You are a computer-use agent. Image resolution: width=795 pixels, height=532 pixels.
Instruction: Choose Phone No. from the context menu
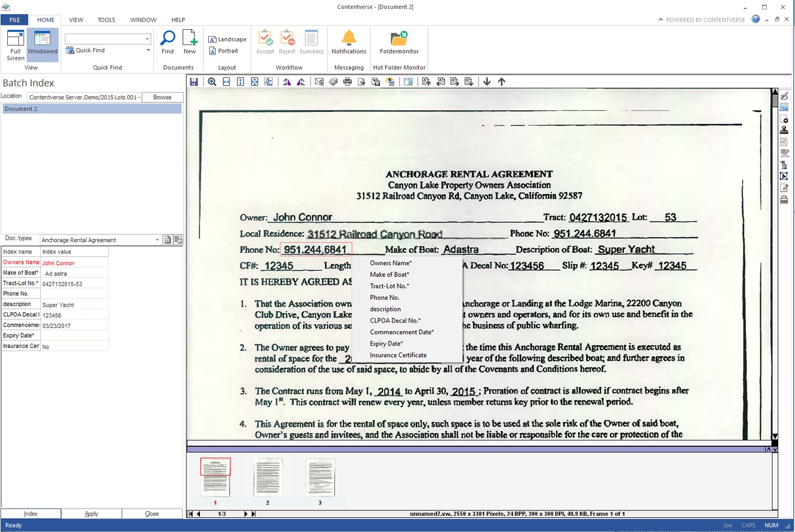pyautogui.click(x=407, y=297)
